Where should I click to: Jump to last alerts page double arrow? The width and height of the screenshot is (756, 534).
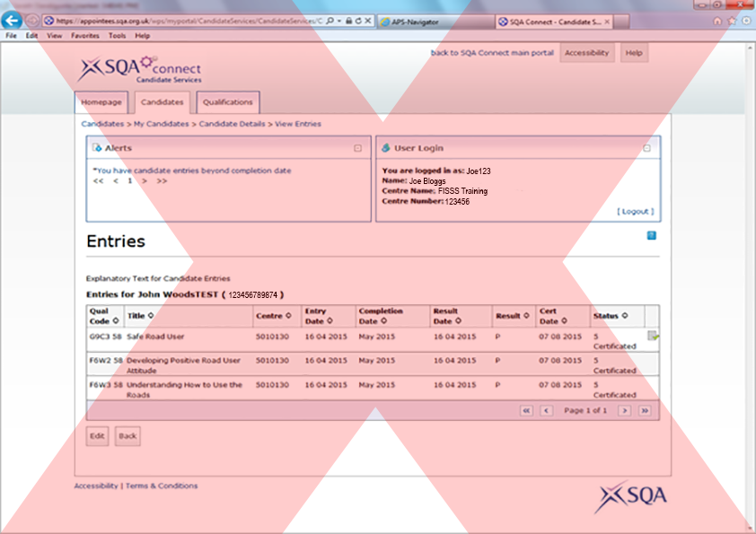click(x=162, y=180)
